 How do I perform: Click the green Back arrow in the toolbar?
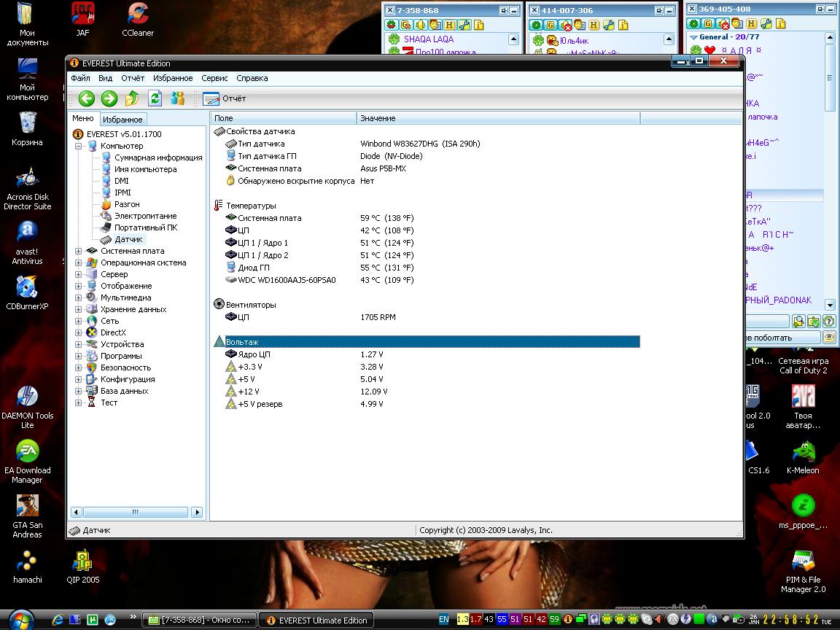tap(87, 98)
